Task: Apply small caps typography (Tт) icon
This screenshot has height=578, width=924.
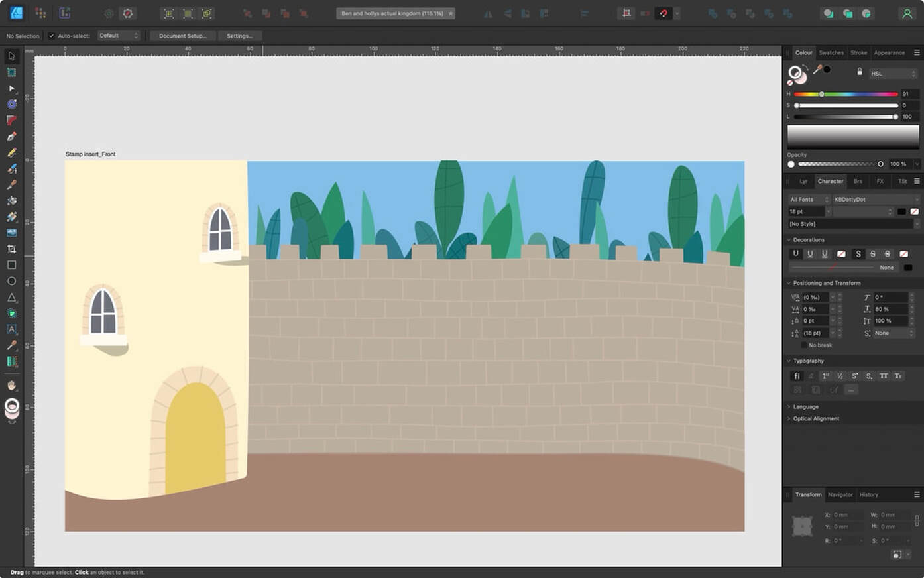Action: coord(898,376)
